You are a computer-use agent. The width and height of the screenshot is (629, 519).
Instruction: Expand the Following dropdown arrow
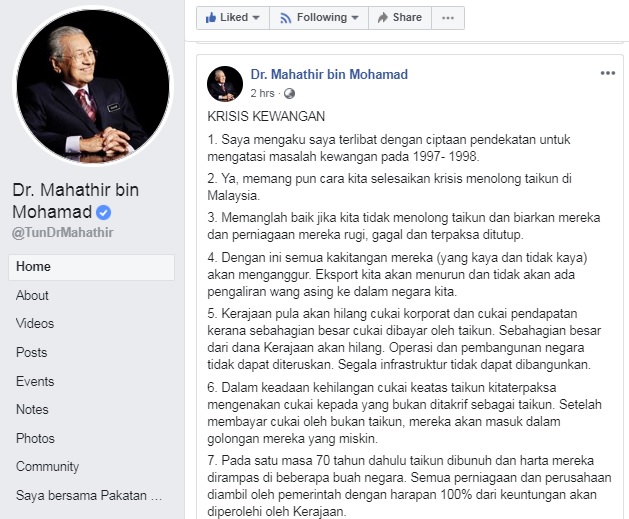point(355,18)
